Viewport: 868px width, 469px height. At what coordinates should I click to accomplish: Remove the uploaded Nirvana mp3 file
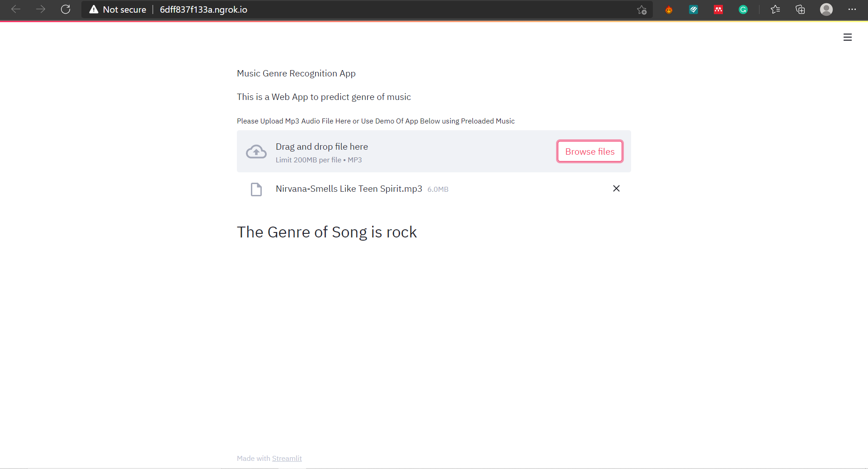tap(616, 189)
